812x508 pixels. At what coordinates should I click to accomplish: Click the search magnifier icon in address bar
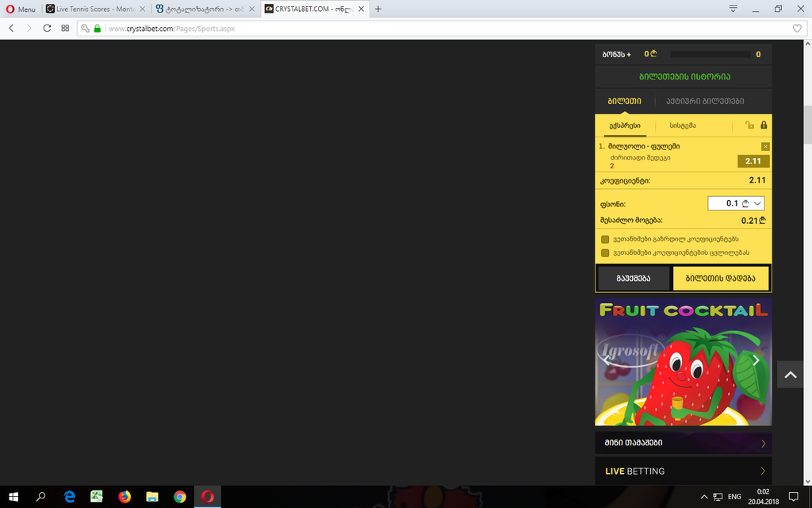(85, 29)
